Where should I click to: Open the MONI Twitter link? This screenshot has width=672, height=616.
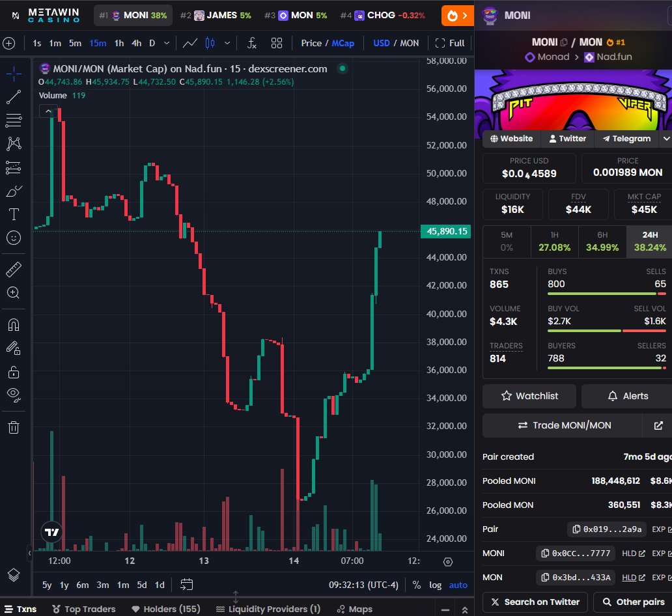click(567, 139)
